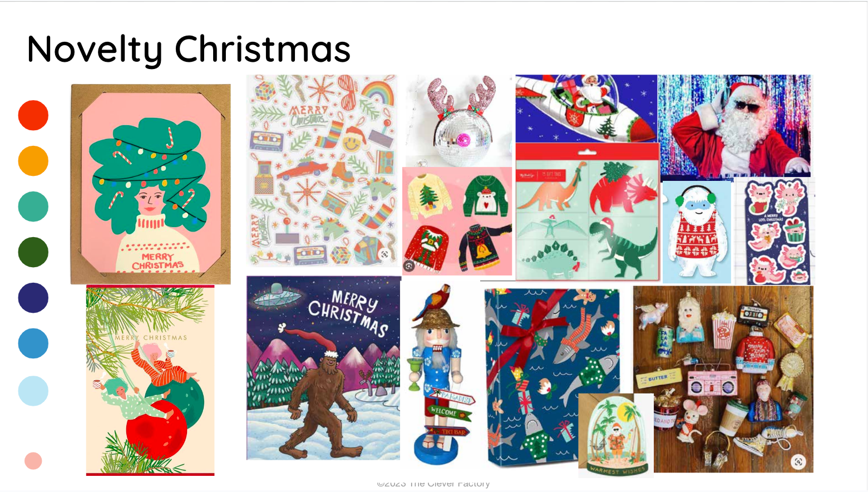The height and width of the screenshot is (492, 868).
Task: Click lens icon on sticker sheet image
Action: (x=384, y=254)
